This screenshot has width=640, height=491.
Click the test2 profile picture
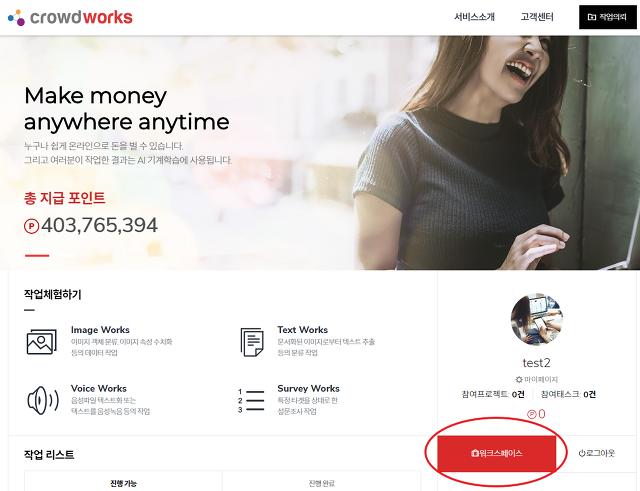coord(537,319)
